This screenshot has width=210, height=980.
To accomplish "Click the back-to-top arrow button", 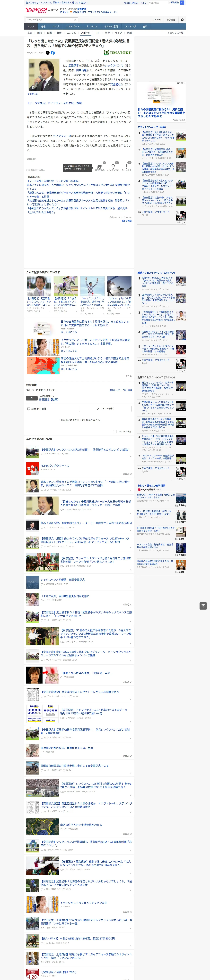I will click(203, 606).
